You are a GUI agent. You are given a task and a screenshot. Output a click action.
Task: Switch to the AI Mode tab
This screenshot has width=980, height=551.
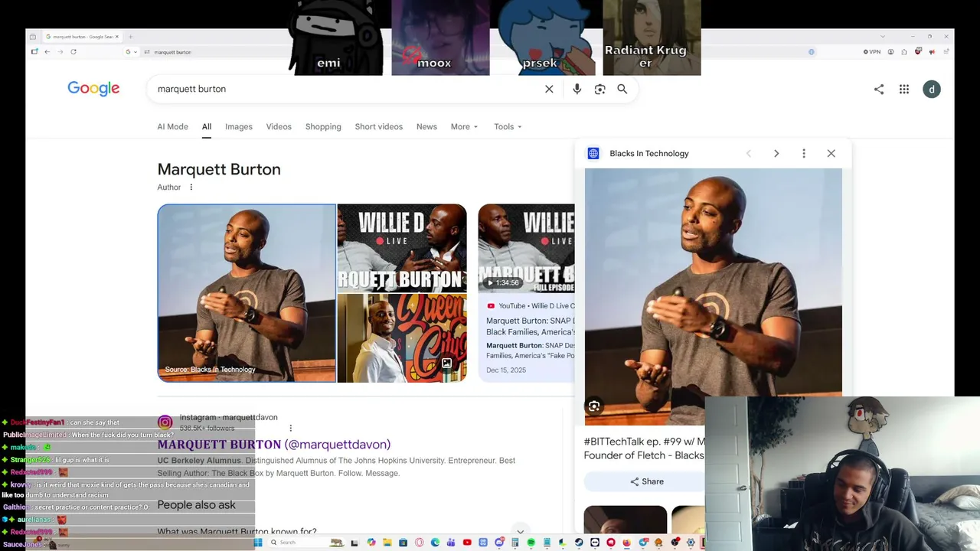click(x=172, y=127)
